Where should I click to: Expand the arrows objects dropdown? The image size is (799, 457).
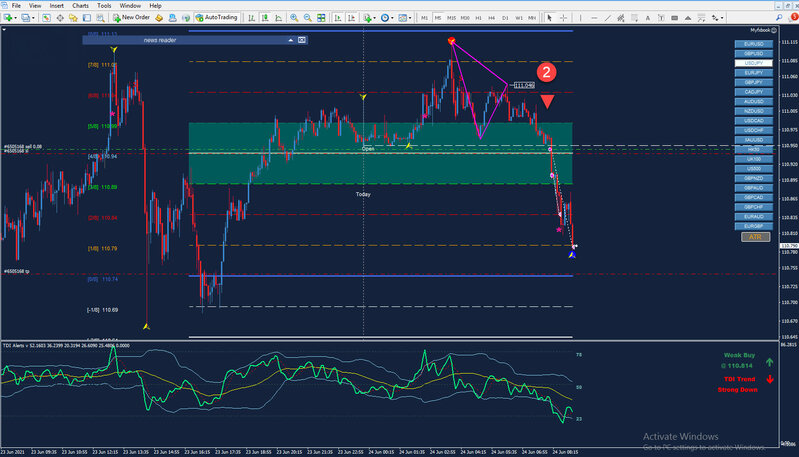tap(722, 18)
